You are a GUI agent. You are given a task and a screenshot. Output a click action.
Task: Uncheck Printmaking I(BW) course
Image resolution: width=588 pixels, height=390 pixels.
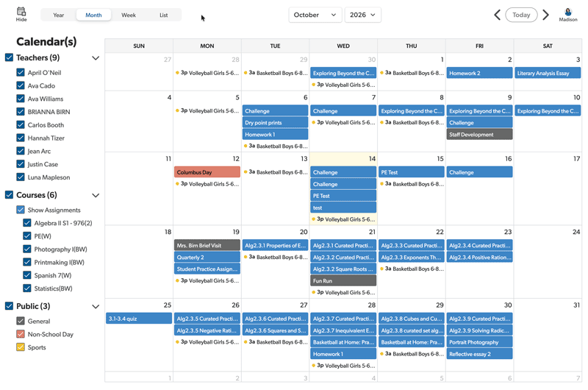click(x=27, y=262)
